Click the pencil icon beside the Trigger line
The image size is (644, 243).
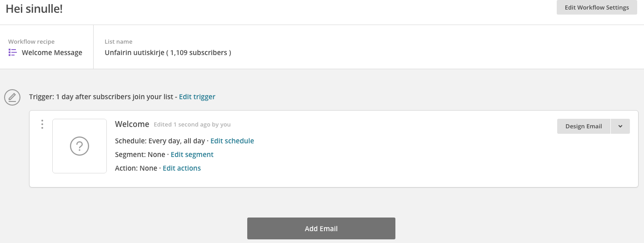click(12, 97)
